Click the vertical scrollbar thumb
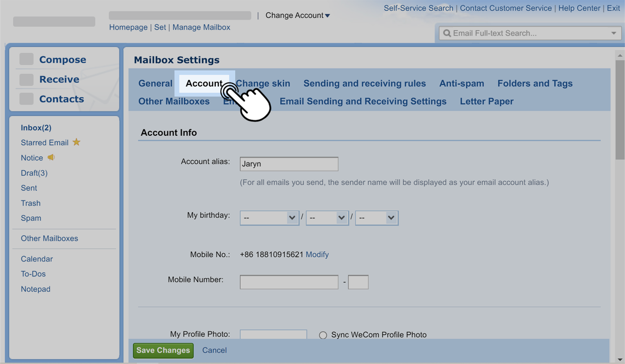 point(620,110)
